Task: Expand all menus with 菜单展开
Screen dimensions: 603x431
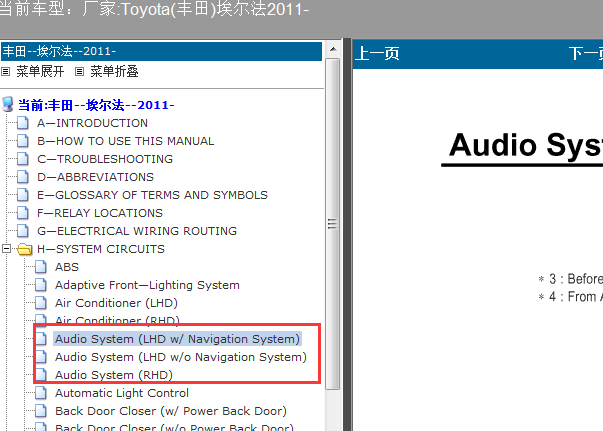Action: (x=39, y=72)
